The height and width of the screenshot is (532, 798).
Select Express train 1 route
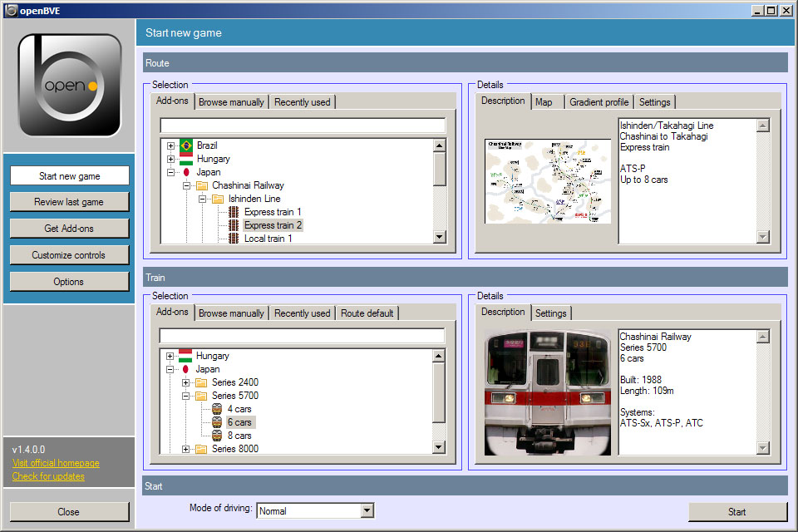pos(273,212)
